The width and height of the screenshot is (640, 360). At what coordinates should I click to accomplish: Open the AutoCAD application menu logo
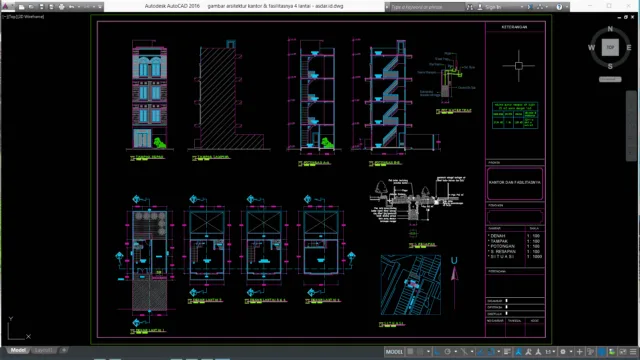point(5,7)
